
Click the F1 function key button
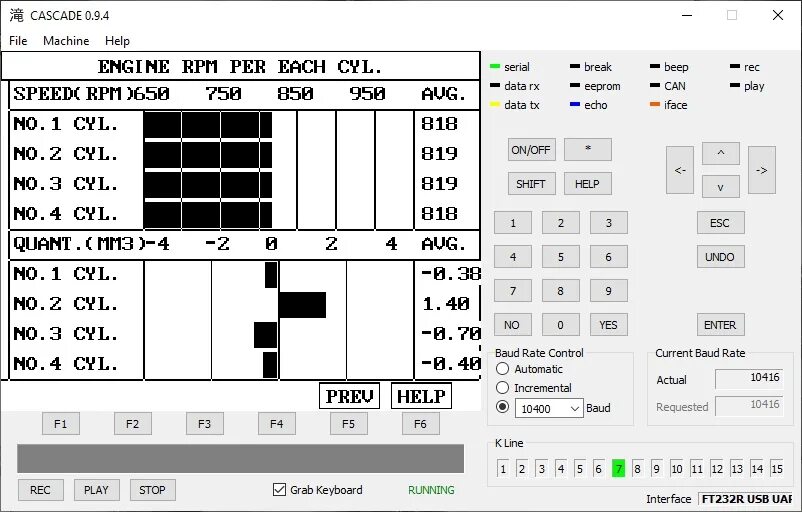click(60, 424)
